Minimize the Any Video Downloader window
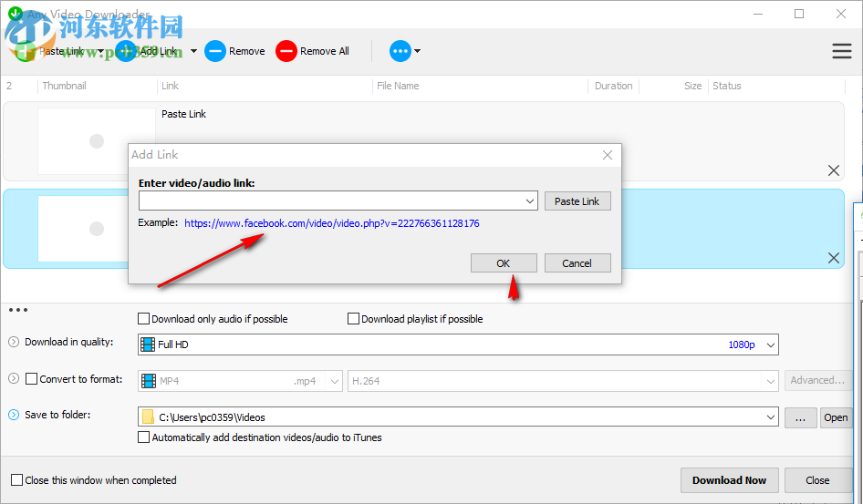The height and width of the screenshot is (504, 863). pos(758,14)
